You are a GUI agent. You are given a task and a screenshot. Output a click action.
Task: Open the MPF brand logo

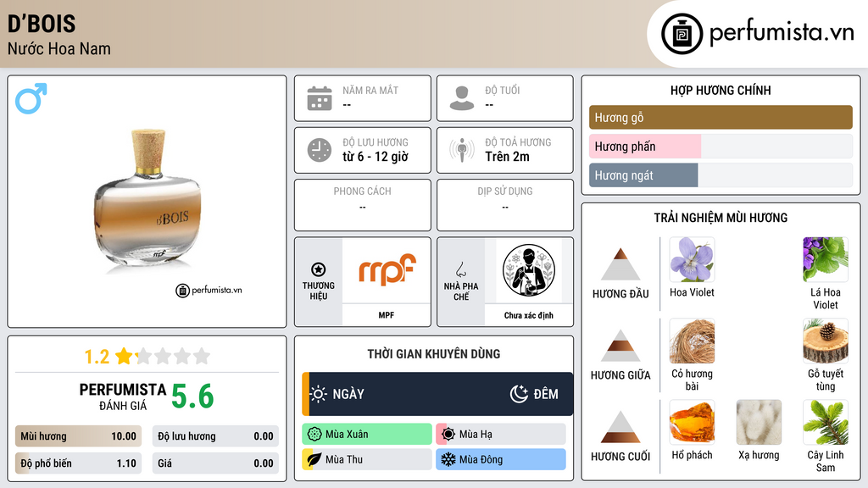point(387,269)
